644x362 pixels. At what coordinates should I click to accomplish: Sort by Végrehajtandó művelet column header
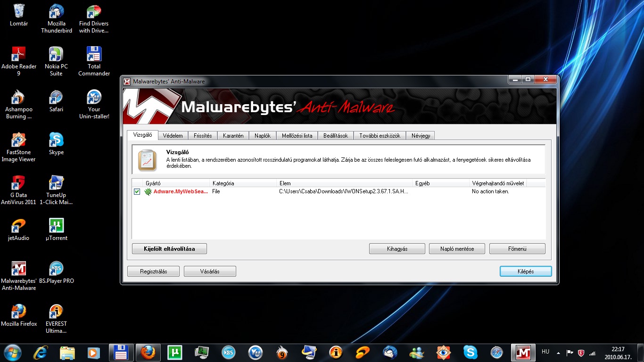[x=498, y=183]
